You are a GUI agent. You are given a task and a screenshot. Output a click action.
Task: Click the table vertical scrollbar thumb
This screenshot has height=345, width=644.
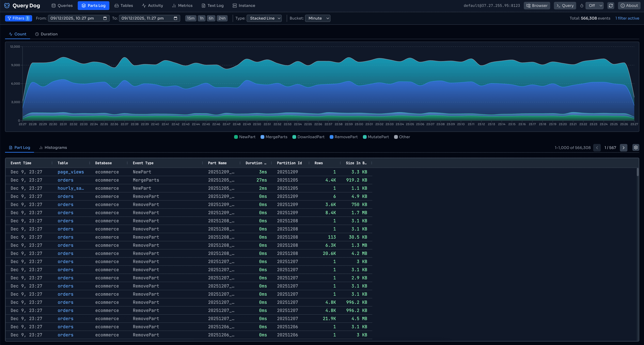638,172
